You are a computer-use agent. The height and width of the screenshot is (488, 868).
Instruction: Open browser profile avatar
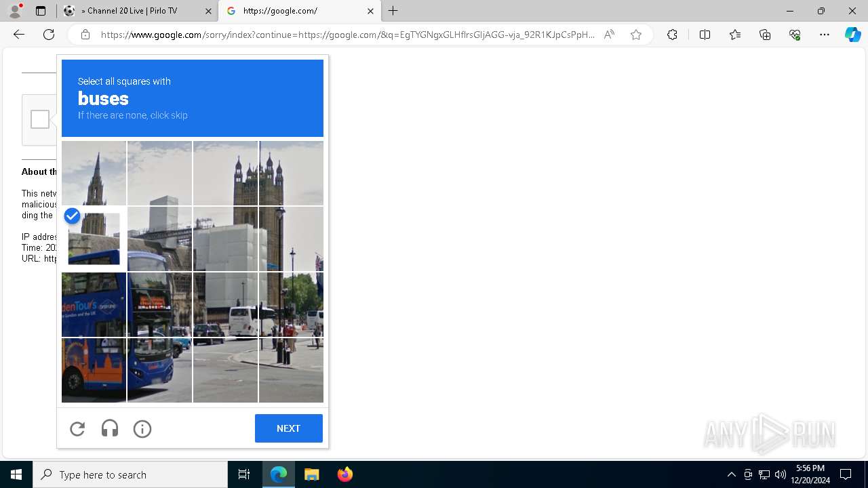point(16,10)
